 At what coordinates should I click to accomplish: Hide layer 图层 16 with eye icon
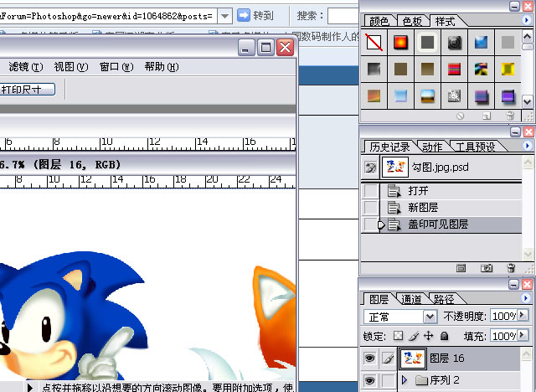[x=369, y=358]
